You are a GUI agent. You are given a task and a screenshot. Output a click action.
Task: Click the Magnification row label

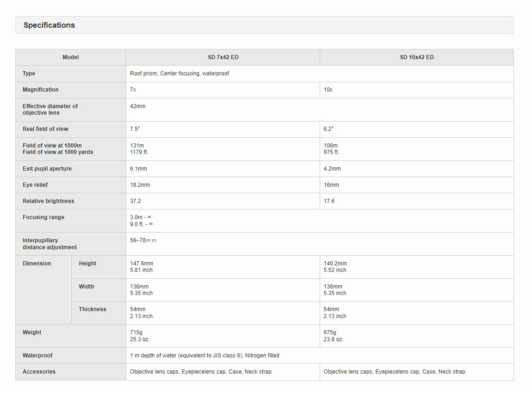tap(41, 90)
